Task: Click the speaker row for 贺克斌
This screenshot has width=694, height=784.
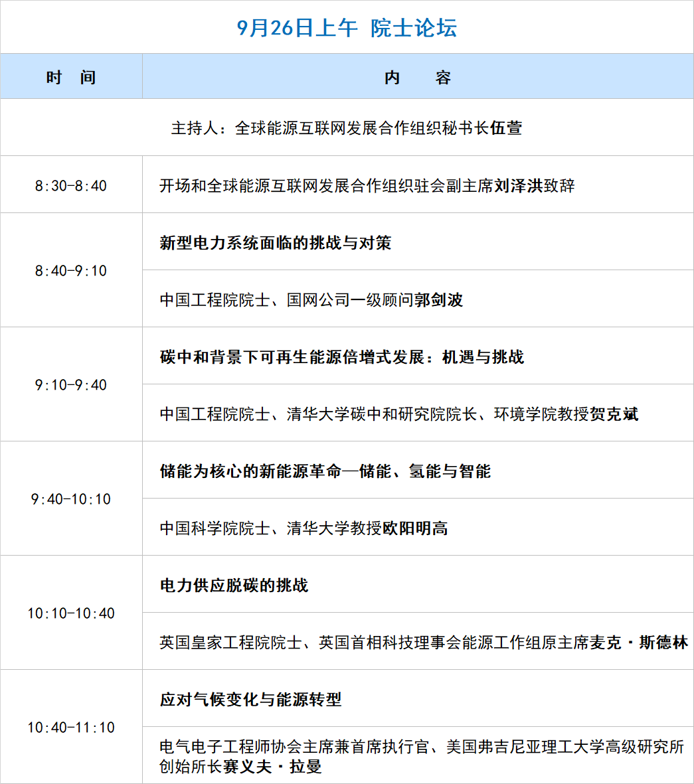Action: [399, 414]
